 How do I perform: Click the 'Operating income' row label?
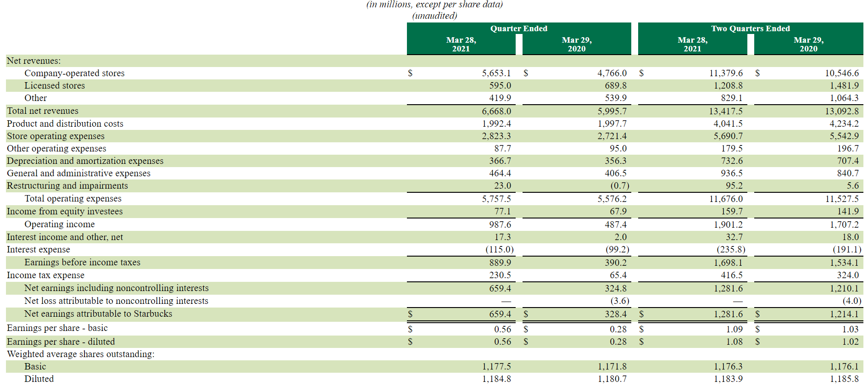pyautogui.click(x=60, y=224)
